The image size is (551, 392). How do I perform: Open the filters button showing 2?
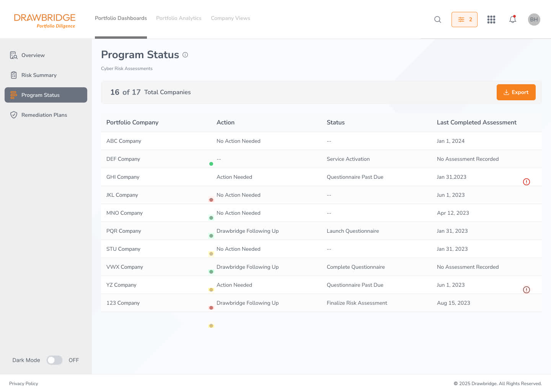[464, 20]
